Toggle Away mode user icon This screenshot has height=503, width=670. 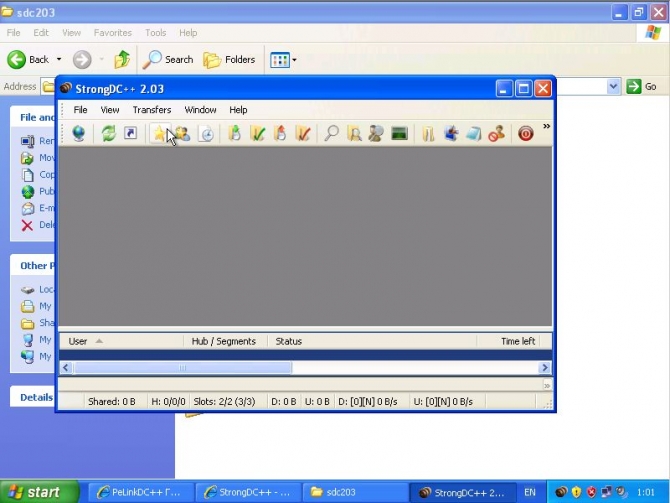coord(497,134)
